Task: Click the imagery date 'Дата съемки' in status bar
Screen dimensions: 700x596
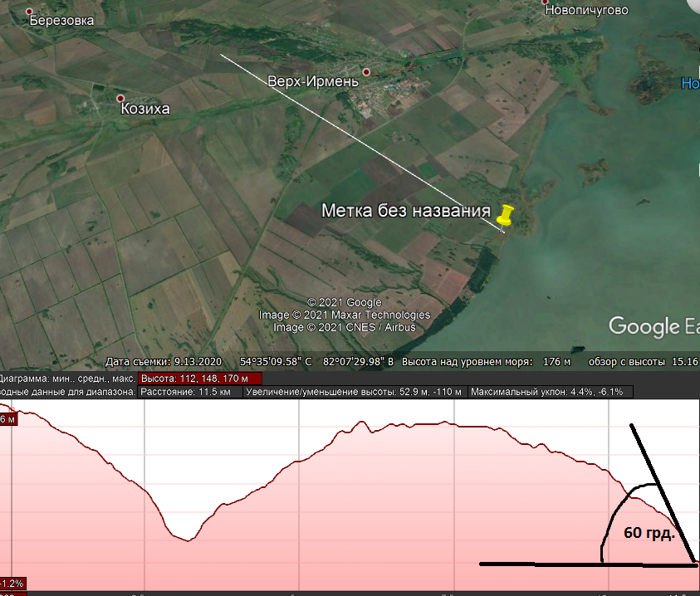Action: coord(165,362)
